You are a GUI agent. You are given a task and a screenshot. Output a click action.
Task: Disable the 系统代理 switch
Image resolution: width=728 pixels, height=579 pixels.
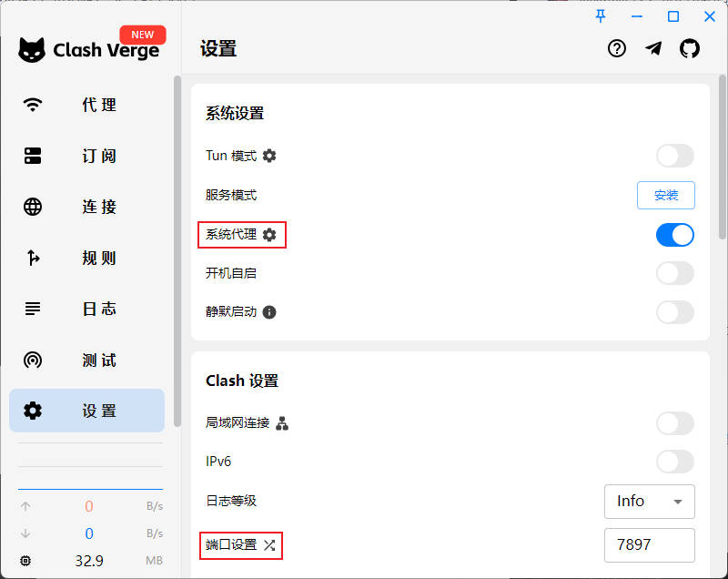pos(675,235)
